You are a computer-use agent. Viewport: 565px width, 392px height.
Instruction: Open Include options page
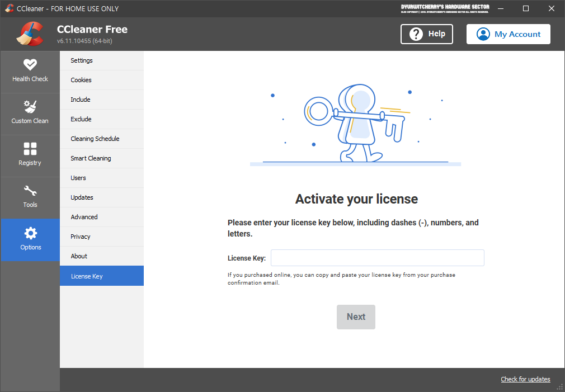tap(102, 100)
